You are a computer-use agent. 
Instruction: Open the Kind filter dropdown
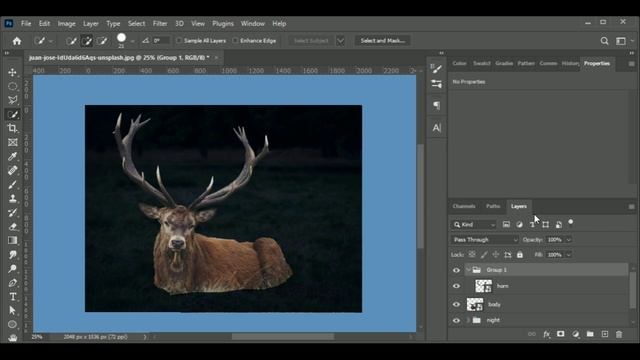click(474, 225)
